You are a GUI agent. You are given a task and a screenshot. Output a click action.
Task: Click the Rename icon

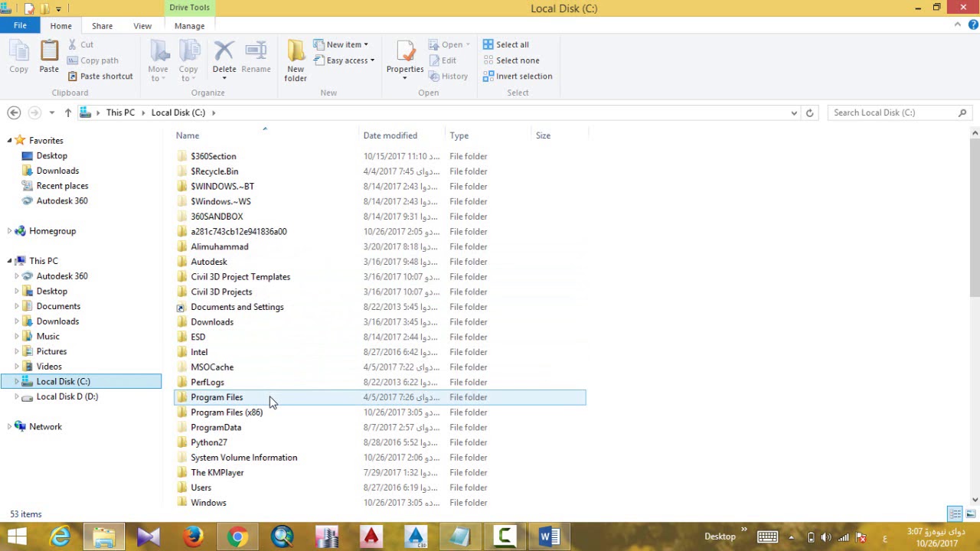click(x=256, y=51)
